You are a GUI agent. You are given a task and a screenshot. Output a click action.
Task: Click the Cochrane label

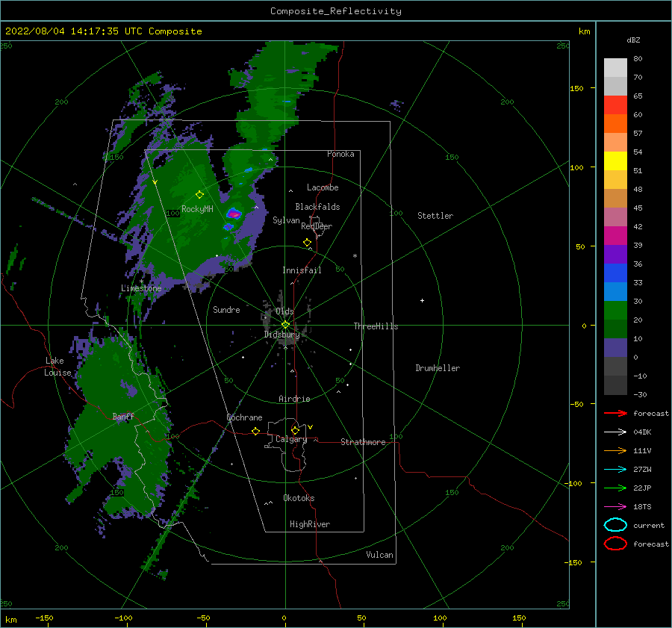[244, 417]
